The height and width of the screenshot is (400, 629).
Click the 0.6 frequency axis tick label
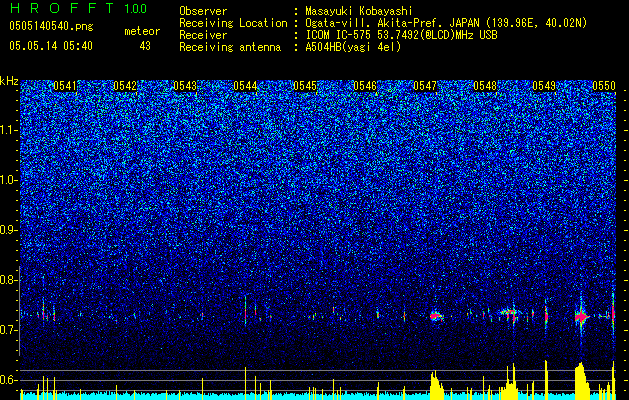click(9, 380)
